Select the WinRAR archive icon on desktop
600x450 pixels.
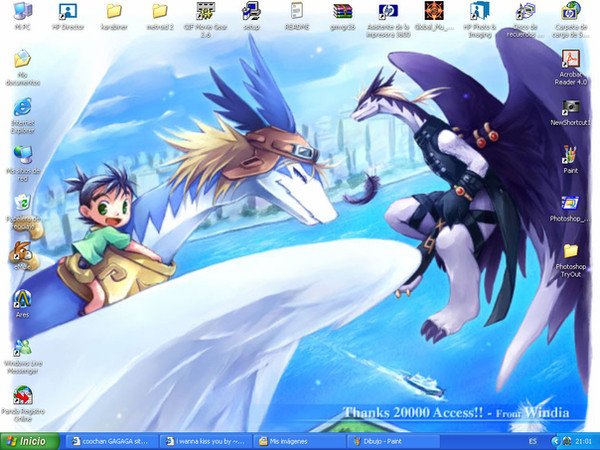(342, 11)
